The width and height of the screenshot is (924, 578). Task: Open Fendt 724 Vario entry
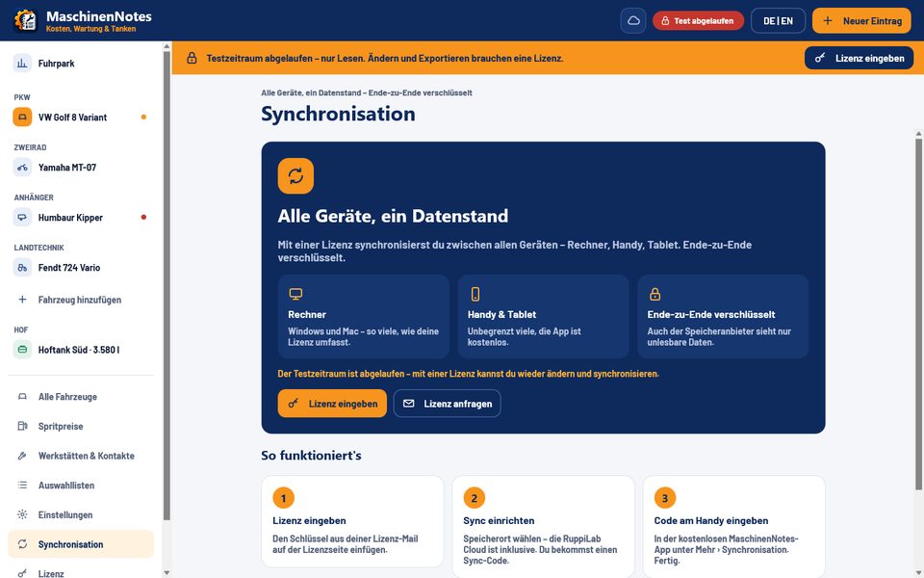coord(81,267)
